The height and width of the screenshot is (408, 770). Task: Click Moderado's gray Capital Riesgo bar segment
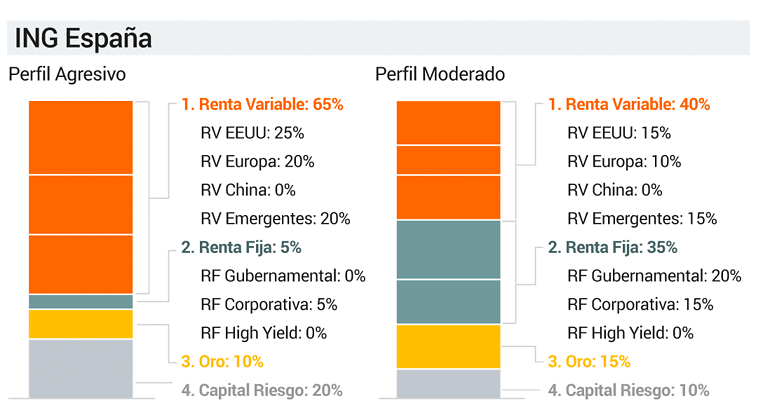point(448,383)
